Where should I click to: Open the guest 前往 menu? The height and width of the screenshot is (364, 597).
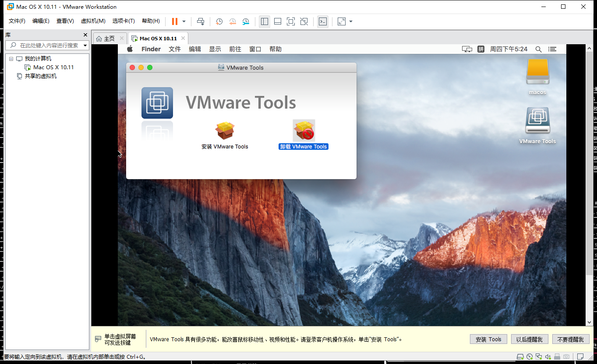pyautogui.click(x=235, y=49)
